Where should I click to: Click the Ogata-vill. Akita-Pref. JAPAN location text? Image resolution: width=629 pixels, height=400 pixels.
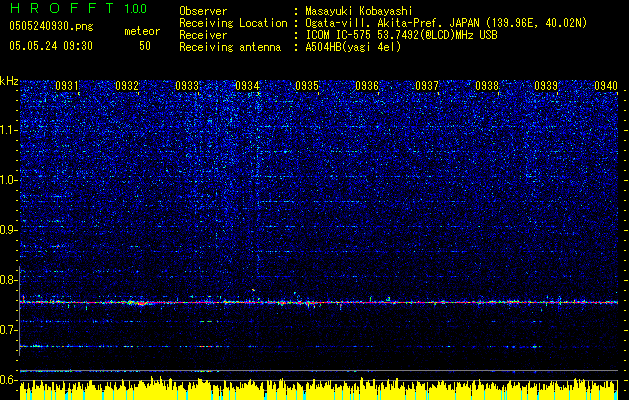coord(446,23)
